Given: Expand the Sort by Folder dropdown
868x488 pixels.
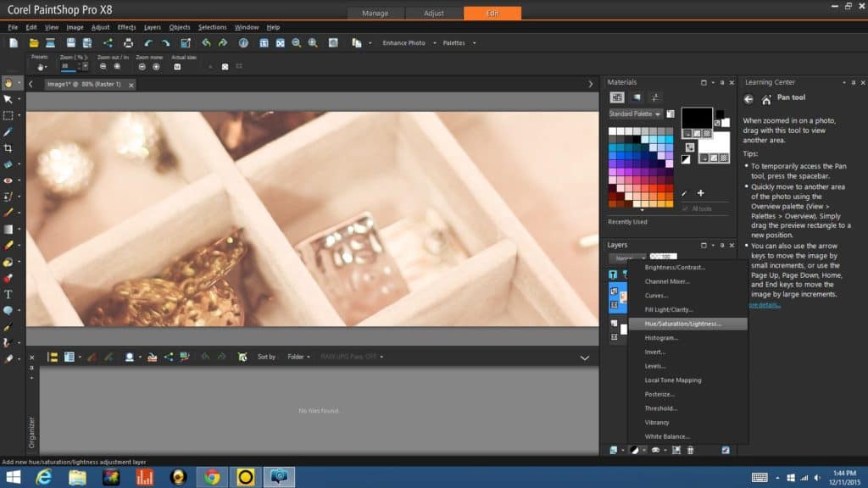Looking at the screenshot, I should (298, 357).
